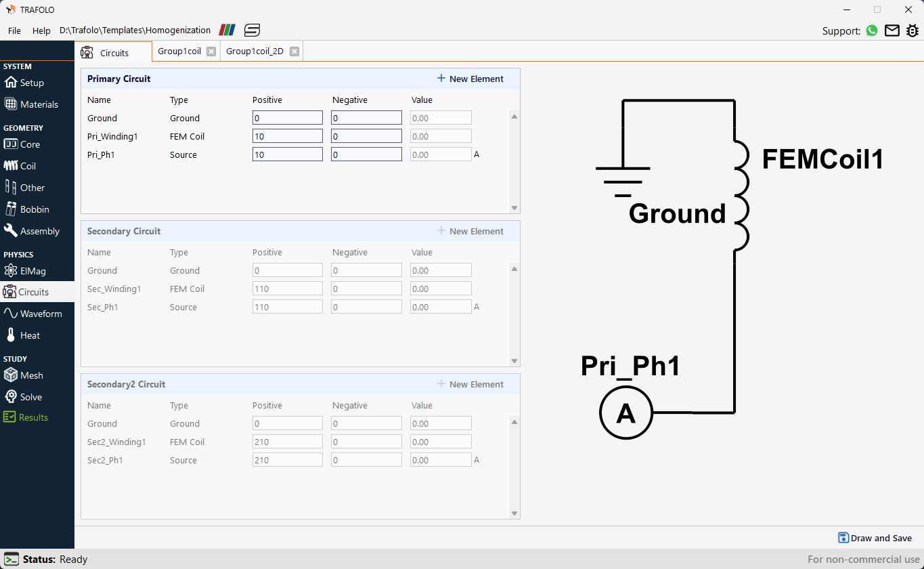Viewport: 924px width, 569px height.
Task: Edit Primary Ground Positive node field
Action: tap(288, 118)
